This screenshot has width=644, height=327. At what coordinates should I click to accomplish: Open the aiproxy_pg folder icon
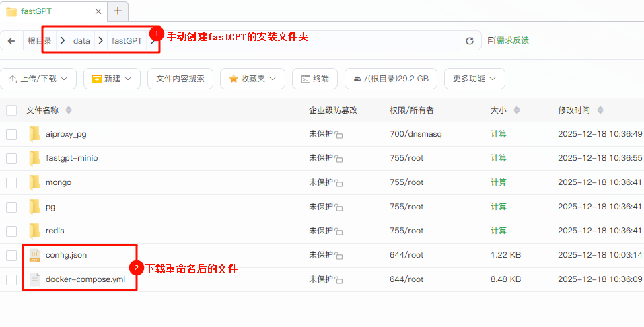tap(35, 134)
